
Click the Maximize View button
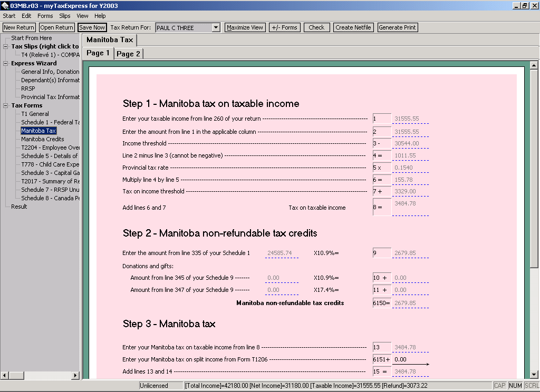coord(245,27)
